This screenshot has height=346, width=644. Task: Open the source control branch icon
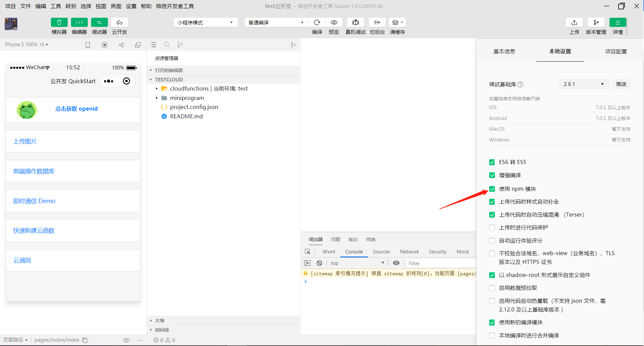point(180,45)
